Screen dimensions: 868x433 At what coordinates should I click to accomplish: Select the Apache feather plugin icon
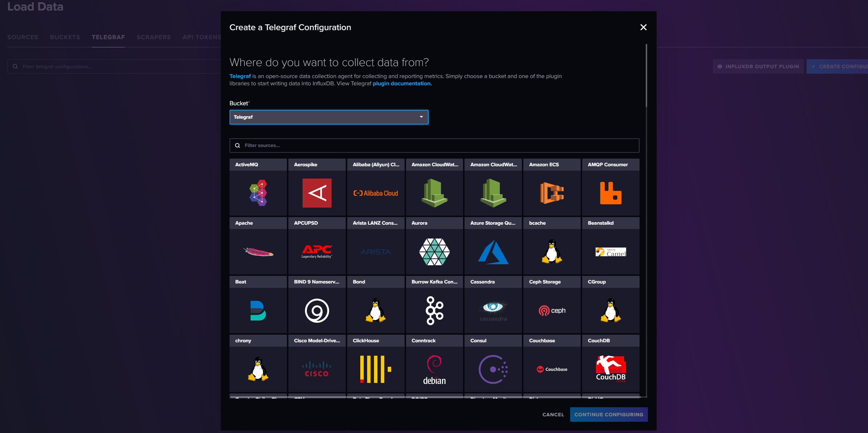(258, 252)
